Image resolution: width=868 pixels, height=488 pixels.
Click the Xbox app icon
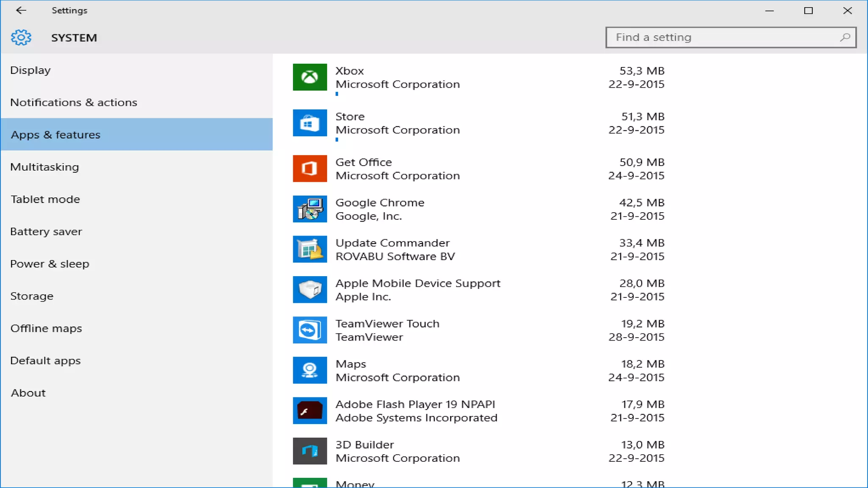point(310,77)
